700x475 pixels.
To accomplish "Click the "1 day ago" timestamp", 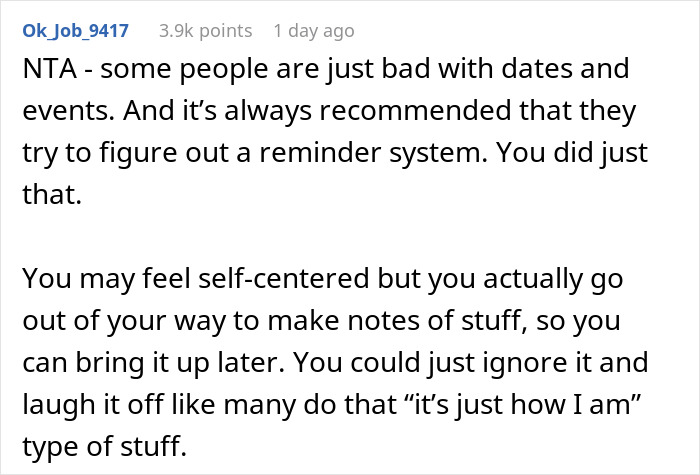I will pyautogui.click(x=312, y=31).
